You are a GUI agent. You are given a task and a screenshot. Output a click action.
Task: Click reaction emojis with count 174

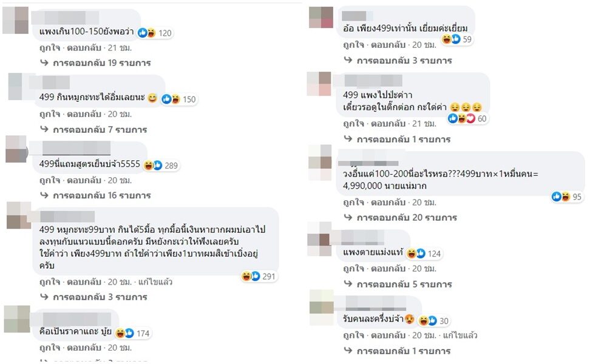click(x=132, y=333)
